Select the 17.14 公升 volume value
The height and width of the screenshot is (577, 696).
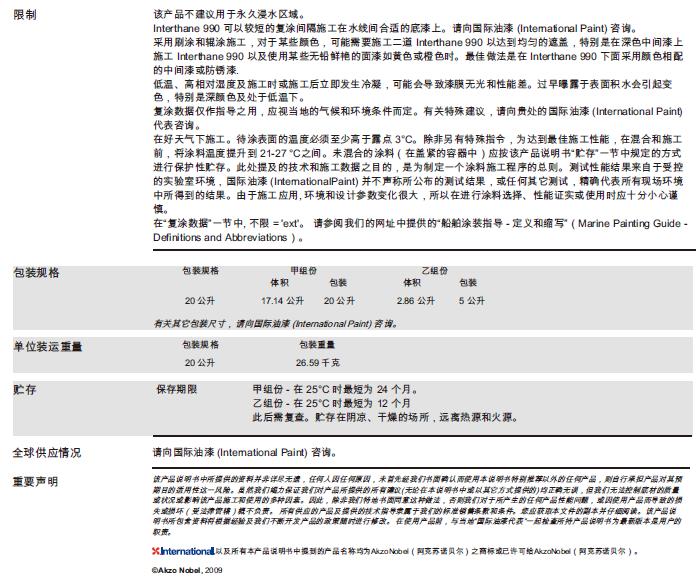[x=282, y=301]
